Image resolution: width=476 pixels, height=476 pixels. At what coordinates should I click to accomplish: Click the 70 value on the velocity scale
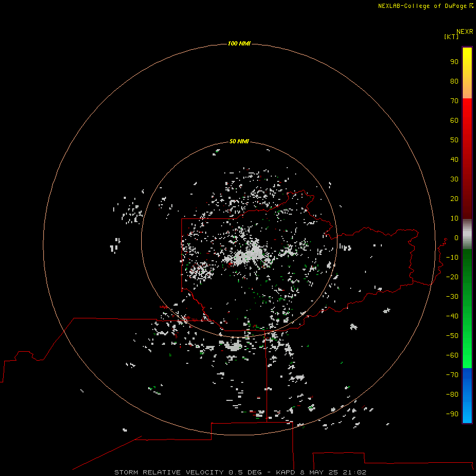(454, 101)
